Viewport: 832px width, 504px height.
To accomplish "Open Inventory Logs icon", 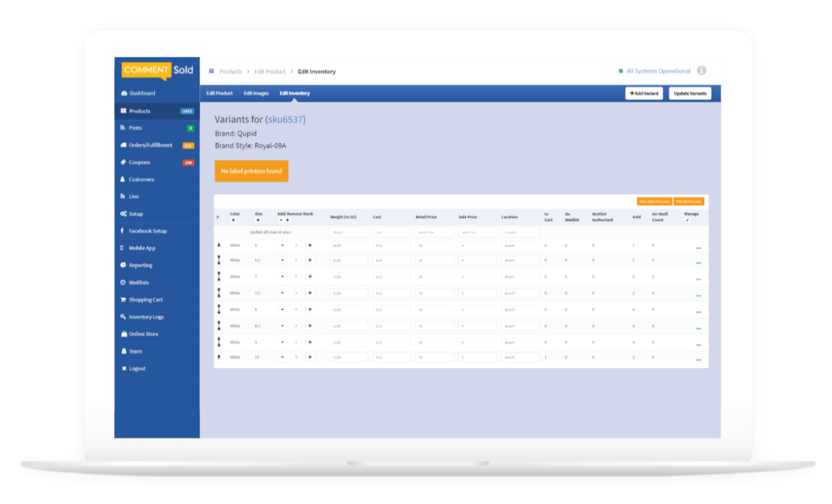I will [x=123, y=317].
